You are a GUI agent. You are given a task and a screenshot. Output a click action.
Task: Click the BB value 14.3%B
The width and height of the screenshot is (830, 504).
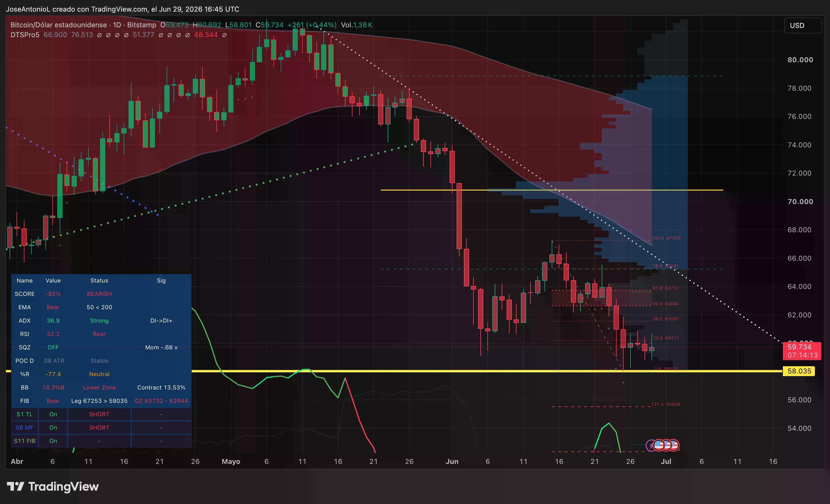tap(53, 387)
